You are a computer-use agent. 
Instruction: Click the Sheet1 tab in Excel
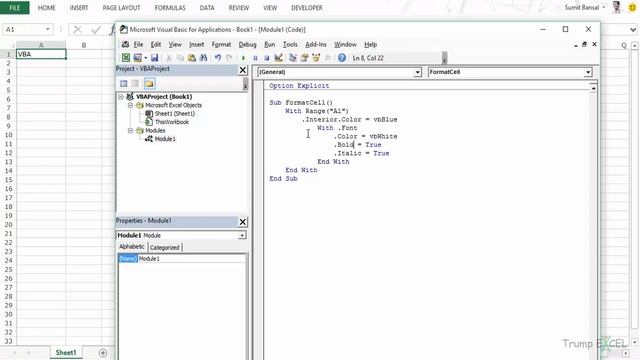pos(66,353)
